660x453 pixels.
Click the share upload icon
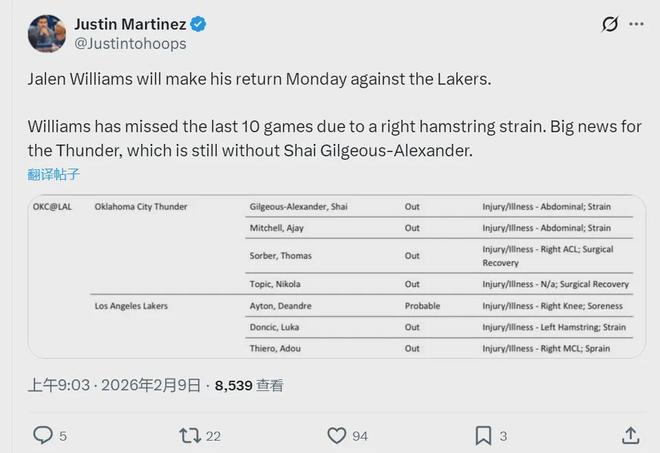[x=630, y=435]
